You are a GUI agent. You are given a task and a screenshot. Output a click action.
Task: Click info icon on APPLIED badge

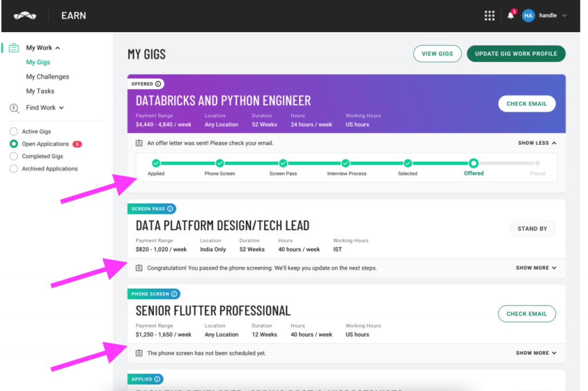(157, 379)
